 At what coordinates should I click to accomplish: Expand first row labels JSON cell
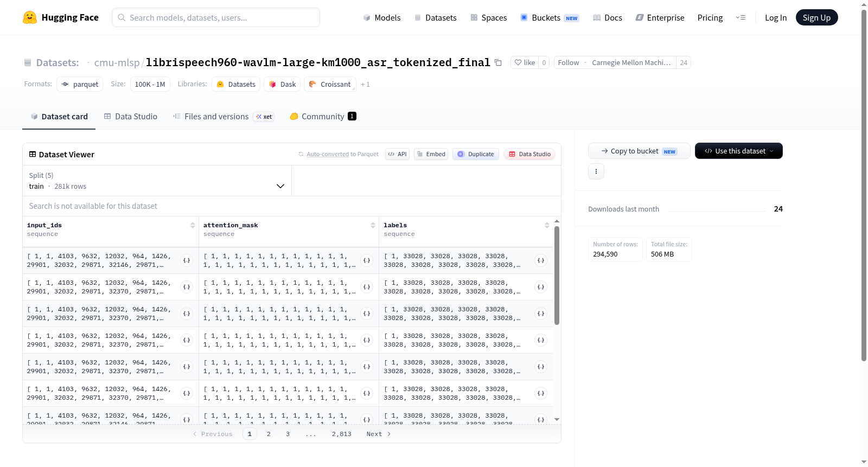click(x=541, y=260)
